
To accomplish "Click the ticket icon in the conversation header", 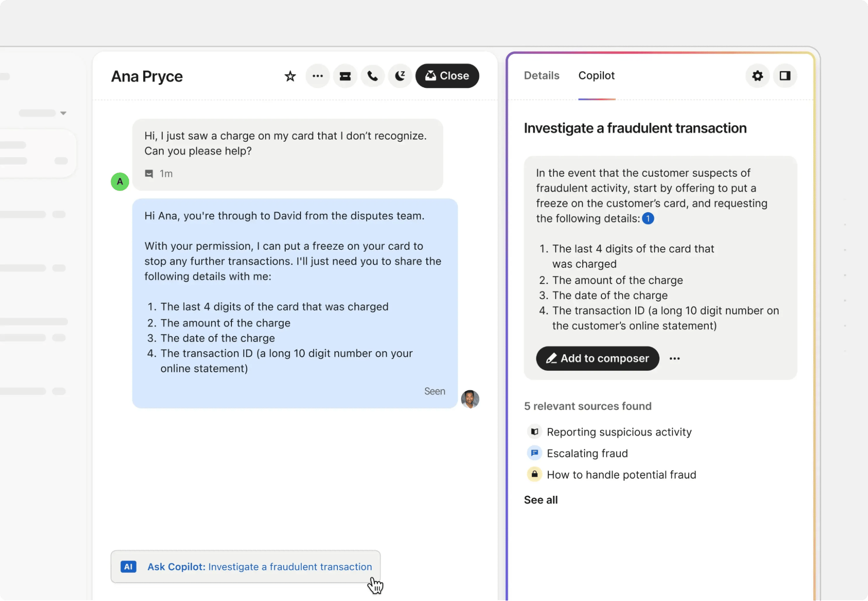I will point(345,76).
